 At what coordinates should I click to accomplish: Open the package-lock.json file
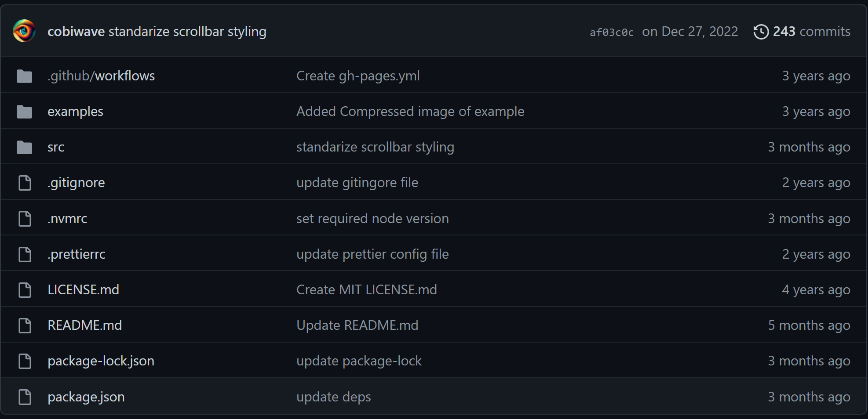tap(101, 361)
